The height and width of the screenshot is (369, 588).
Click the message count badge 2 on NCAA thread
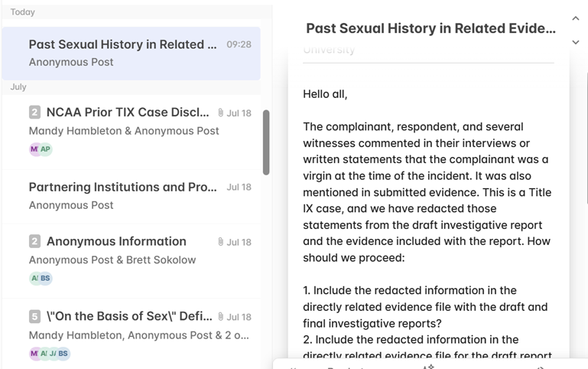34,113
